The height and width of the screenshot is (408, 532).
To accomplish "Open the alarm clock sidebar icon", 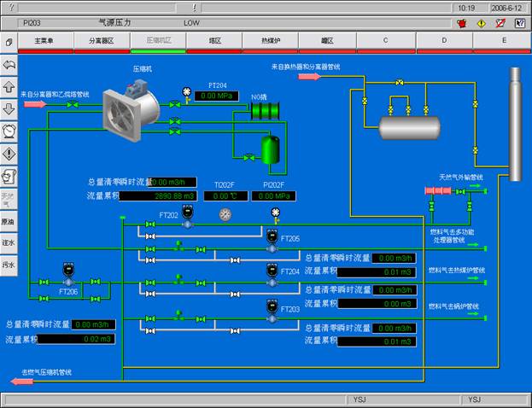I will 9,131.
